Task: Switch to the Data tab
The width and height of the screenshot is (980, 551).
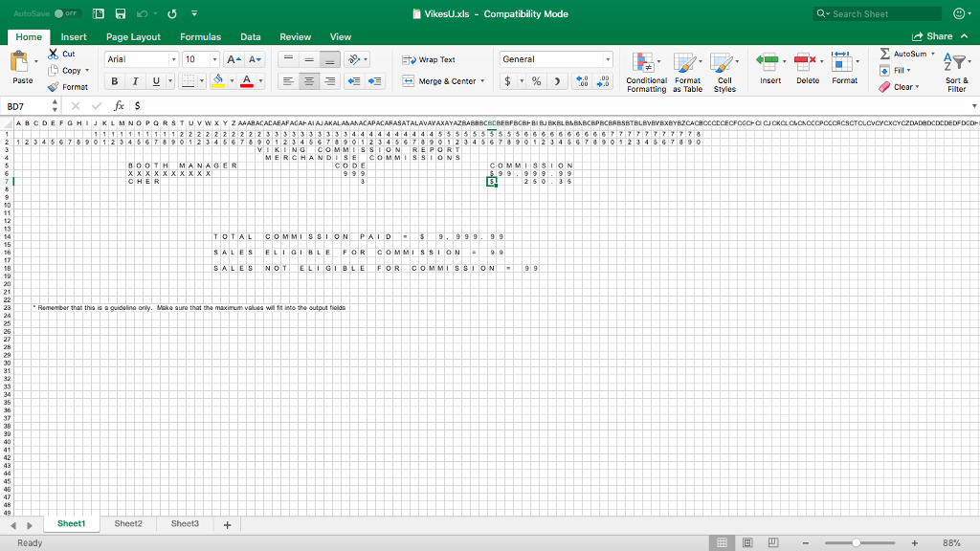Action: coord(251,37)
